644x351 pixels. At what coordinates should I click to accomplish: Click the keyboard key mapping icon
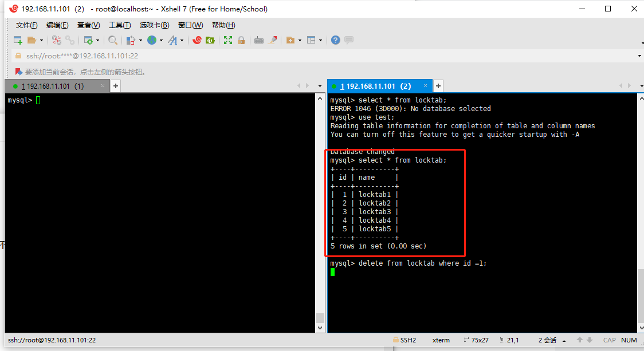pos(259,40)
